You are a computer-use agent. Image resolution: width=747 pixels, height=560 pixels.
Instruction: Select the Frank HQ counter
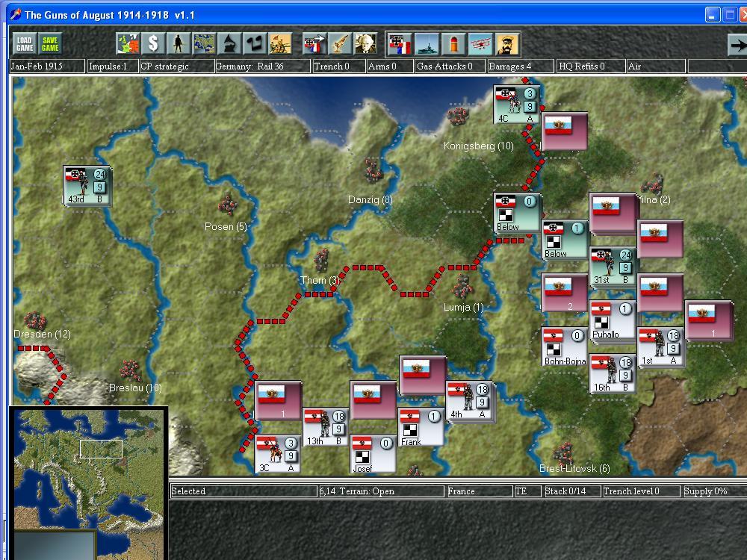tap(421, 427)
